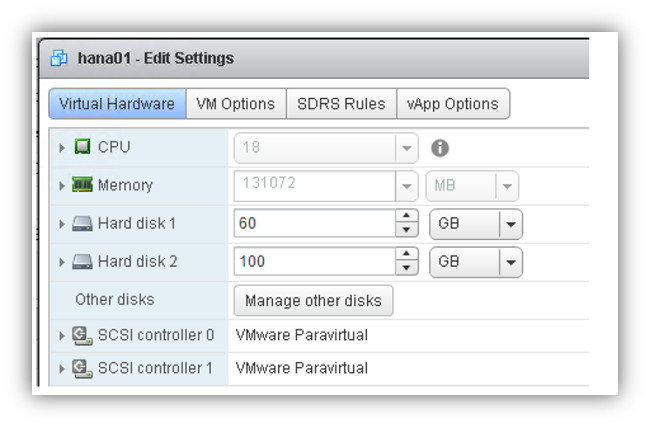650x427 pixels.
Task: Open Hard disk 2 GB unit dropdown
Action: (511, 262)
